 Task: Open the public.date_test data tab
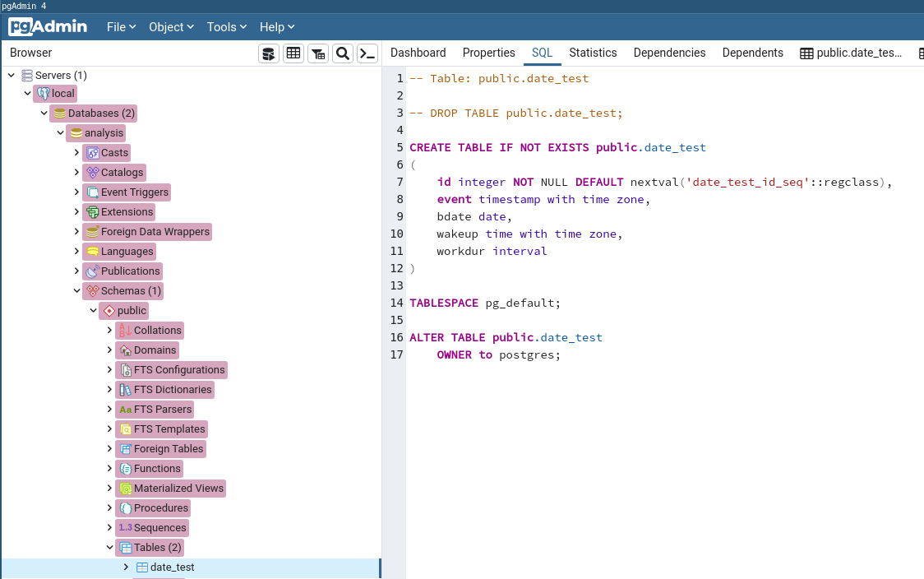click(851, 53)
